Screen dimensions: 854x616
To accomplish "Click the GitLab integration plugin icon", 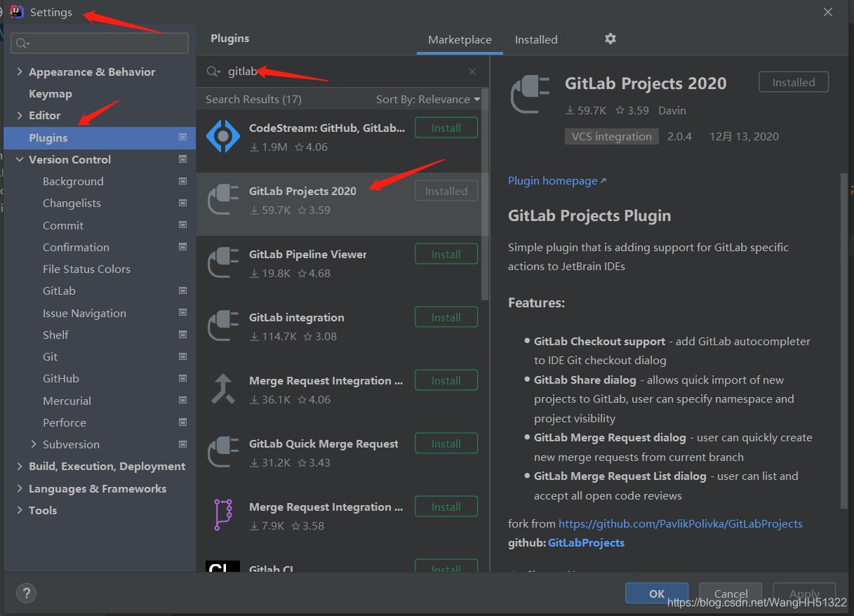I will click(x=222, y=326).
